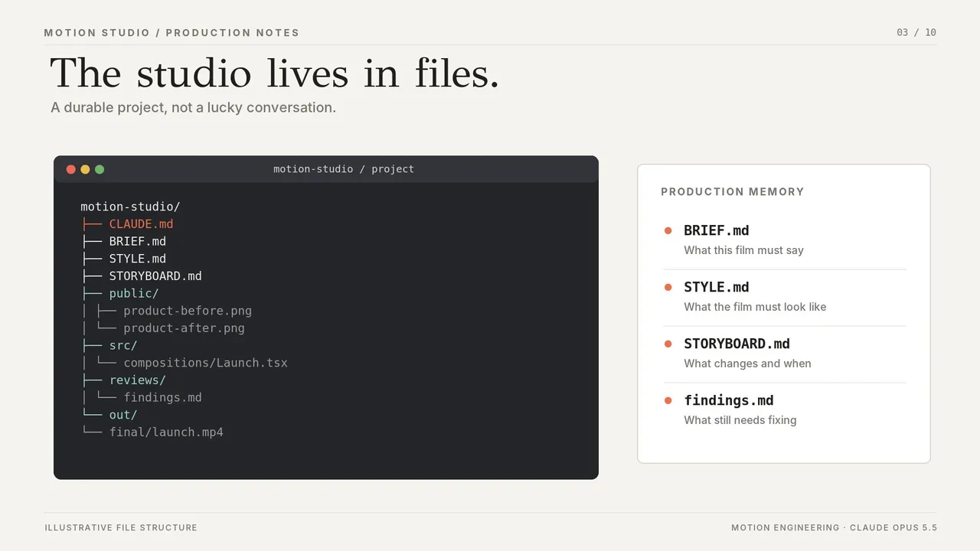This screenshot has width=980, height=551.
Task: Click the "ILLUSTRATIVE FILE STRUCTURE" footer label
Action: pos(121,528)
